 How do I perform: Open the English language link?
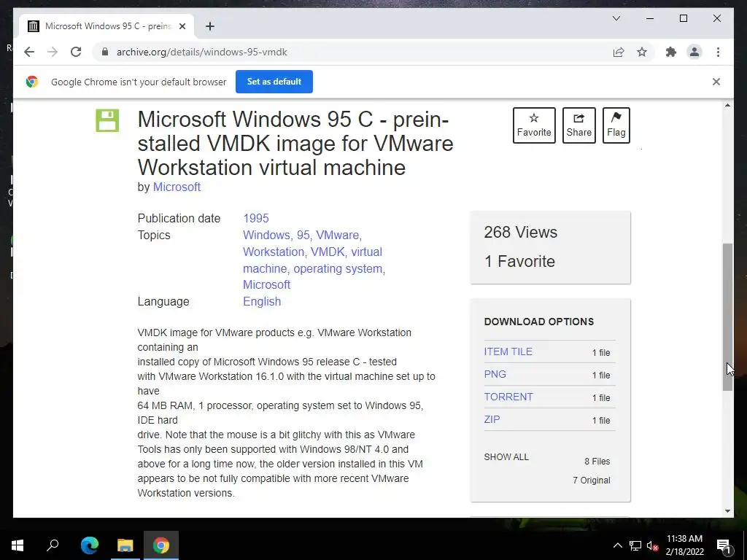[262, 301]
